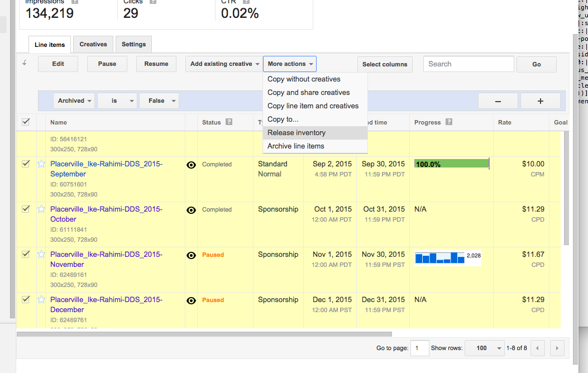Switch to the Creatives tab

click(x=93, y=45)
